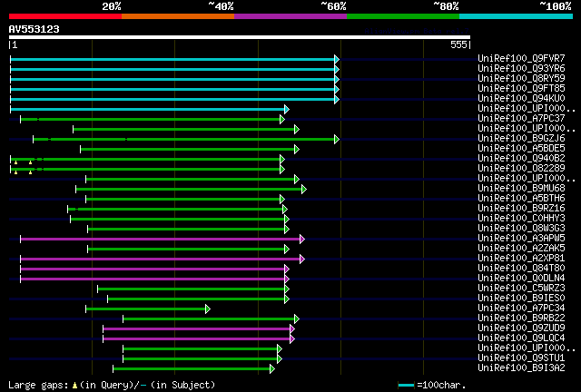Select hit label UniRef100_Q9STU1
Image resolution: width=581 pixels, height=392 pixels.
[521, 358]
